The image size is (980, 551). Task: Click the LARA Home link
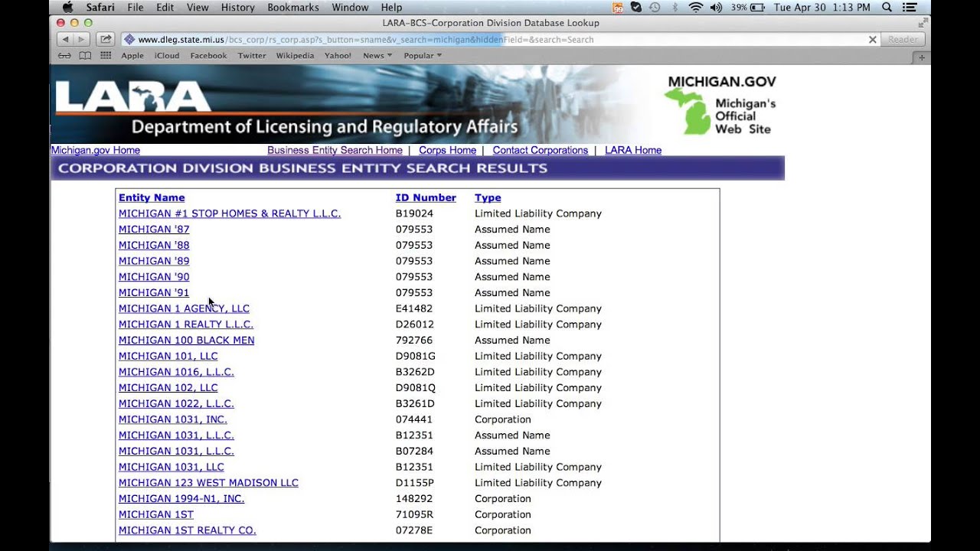click(x=633, y=150)
